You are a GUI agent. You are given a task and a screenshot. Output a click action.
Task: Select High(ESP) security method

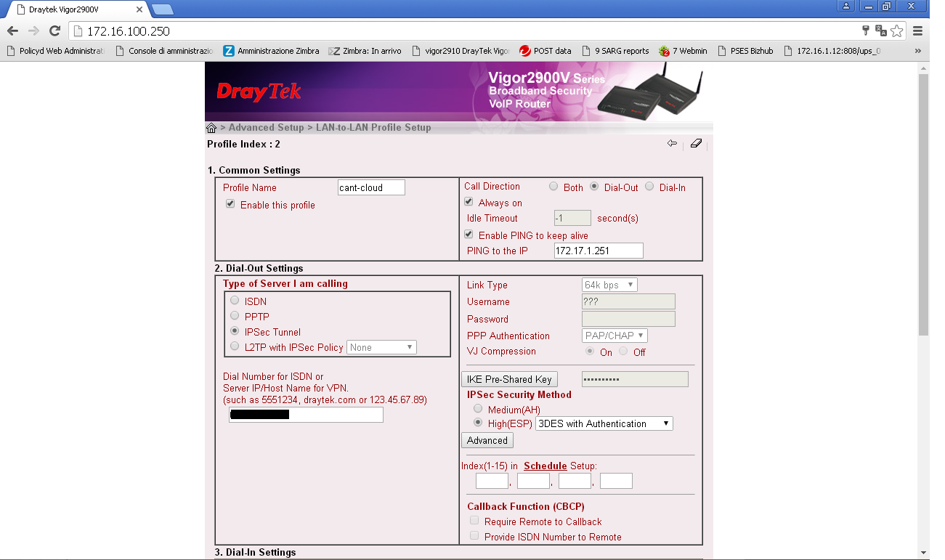[478, 422]
